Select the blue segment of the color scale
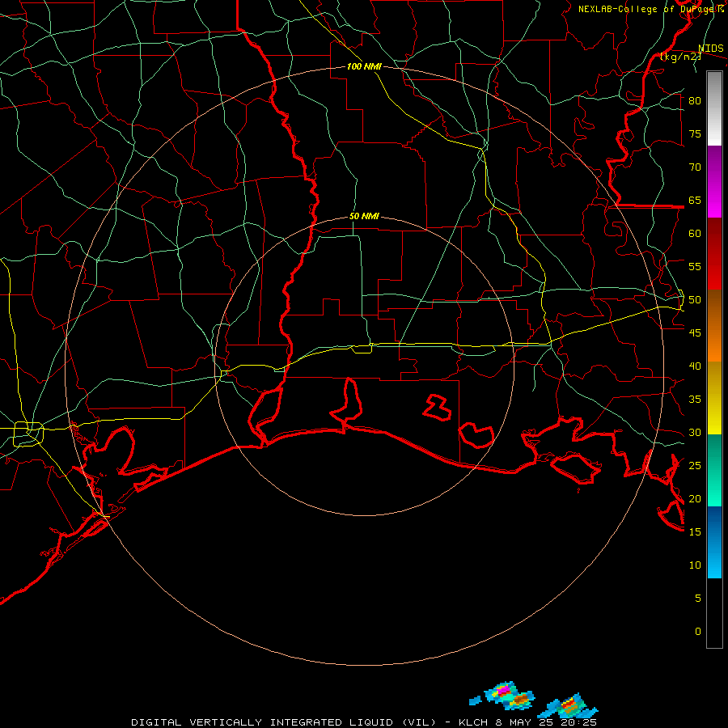Image resolution: width=728 pixels, height=728 pixels. (714, 542)
